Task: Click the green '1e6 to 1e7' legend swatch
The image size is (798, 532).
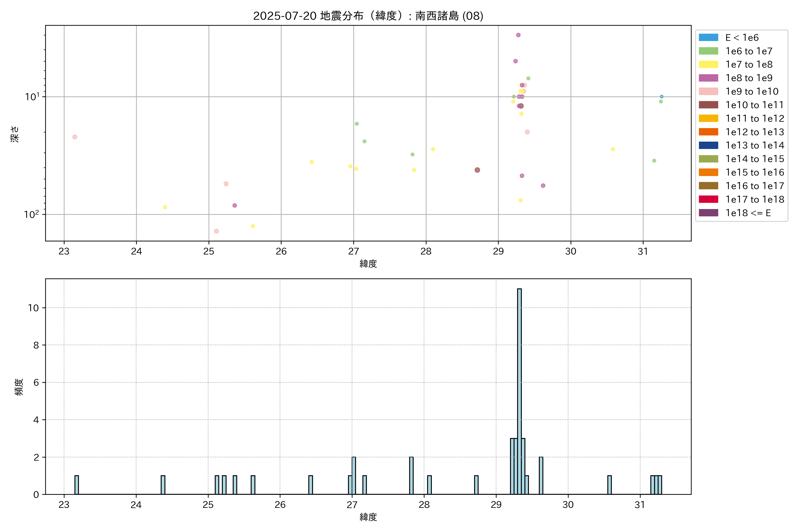Action: pos(708,51)
